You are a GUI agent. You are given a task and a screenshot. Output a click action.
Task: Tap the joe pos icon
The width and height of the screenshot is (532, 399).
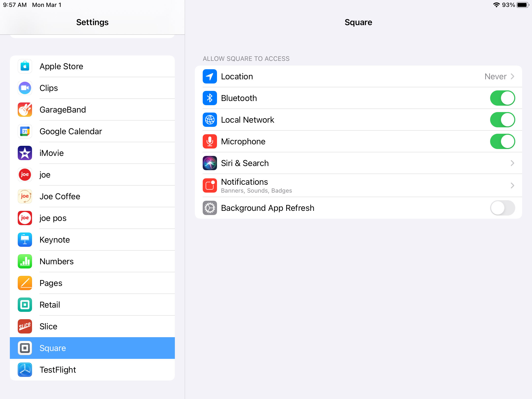point(25,218)
